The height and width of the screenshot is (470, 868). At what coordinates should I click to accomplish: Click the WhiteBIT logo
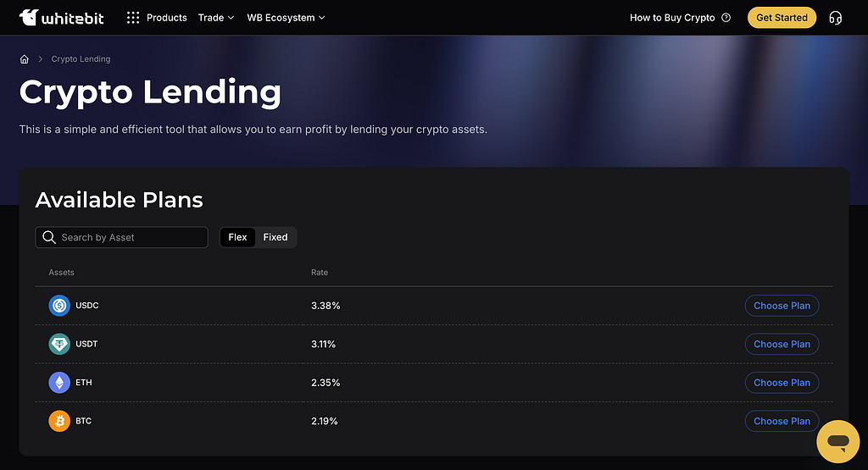61,18
